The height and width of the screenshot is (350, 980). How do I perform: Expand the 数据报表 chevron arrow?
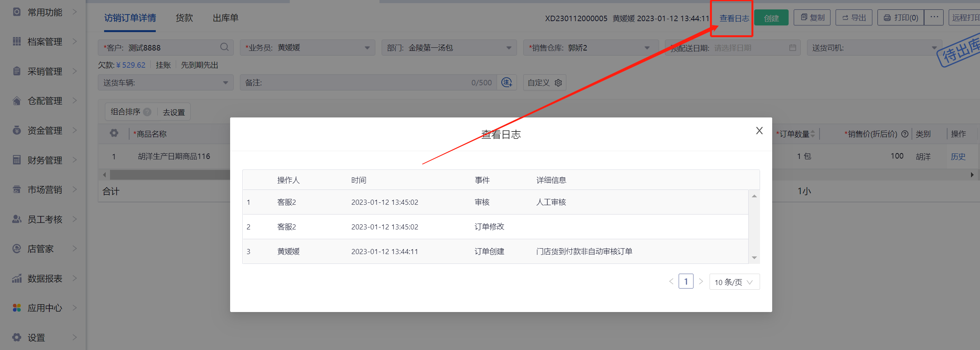(75, 278)
